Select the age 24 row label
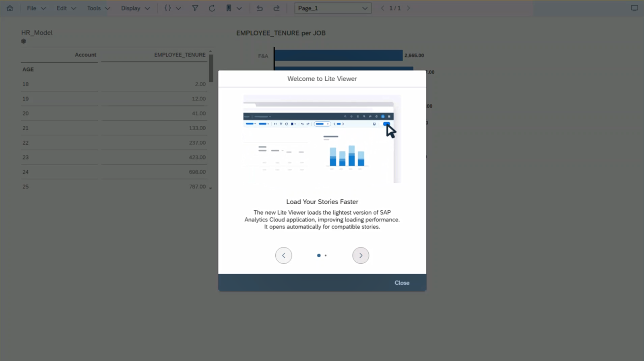The width and height of the screenshot is (644, 361). click(25, 172)
